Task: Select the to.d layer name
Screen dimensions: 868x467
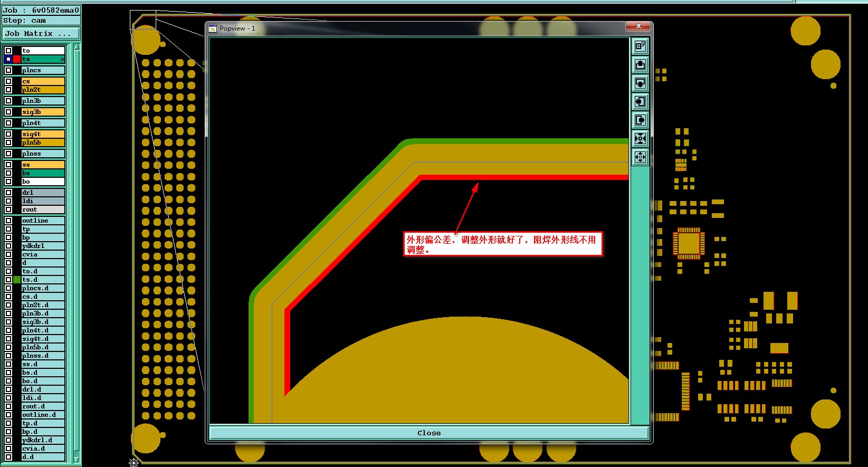Action: tap(43, 271)
